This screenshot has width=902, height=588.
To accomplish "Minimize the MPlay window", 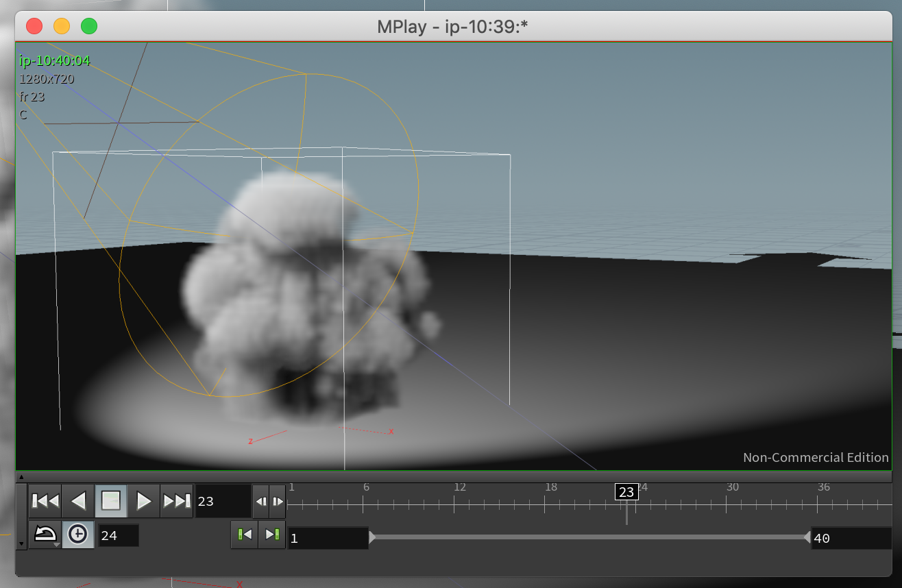I will pyautogui.click(x=62, y=26).
